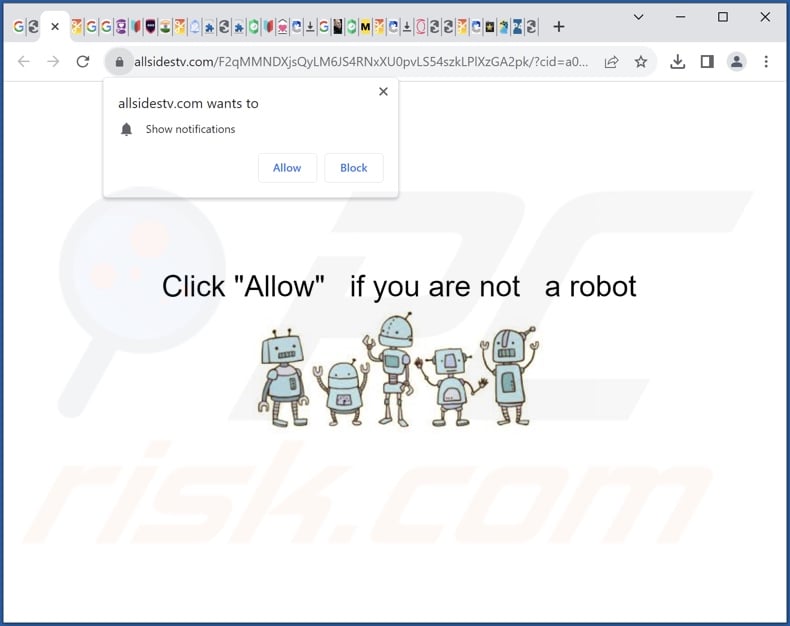Switch to the tab with red oval favicon
Image resolution: width=790 pixels, height=626 pixels.
pyautogui.click(x=420, y=26)
